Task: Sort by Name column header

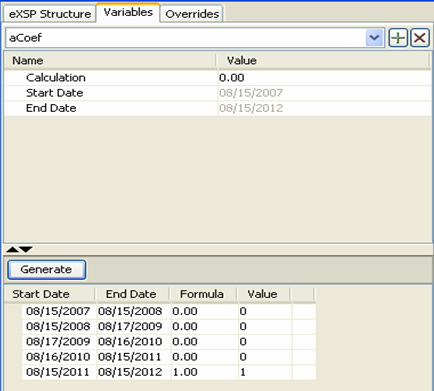Action: pos(110,61)
